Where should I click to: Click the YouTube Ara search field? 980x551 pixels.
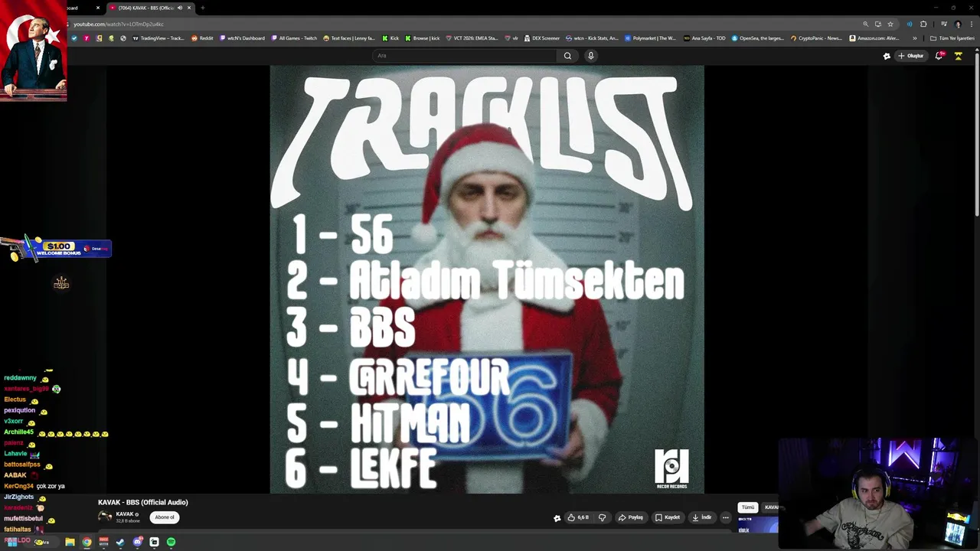click(x=465, y=55)
